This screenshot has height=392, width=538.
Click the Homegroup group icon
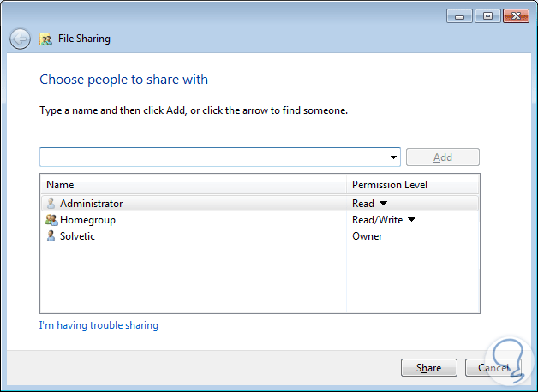tap(51, 220)
